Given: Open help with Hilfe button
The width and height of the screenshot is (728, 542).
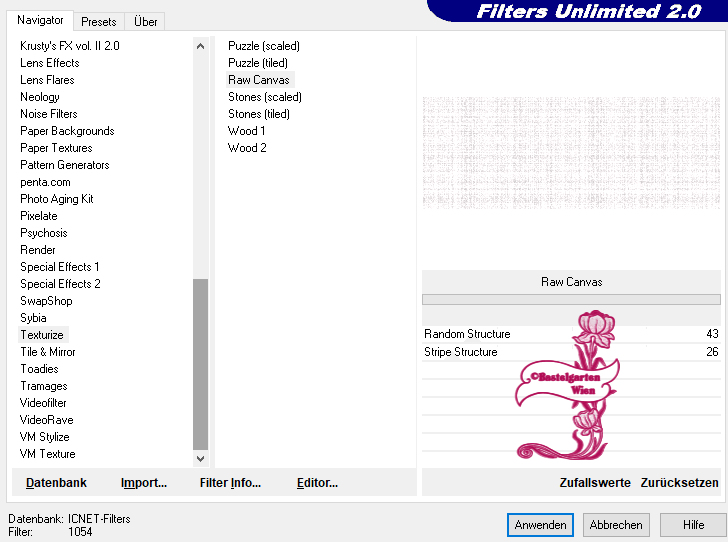Looking at the screenshot, I should pyautogui.click(x=693, y=525).
